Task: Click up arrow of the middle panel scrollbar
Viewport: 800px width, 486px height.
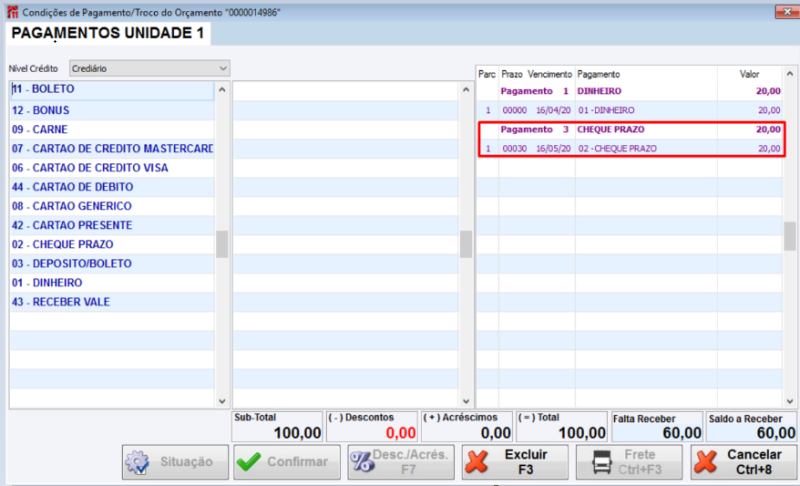Action: click(466, 90)
